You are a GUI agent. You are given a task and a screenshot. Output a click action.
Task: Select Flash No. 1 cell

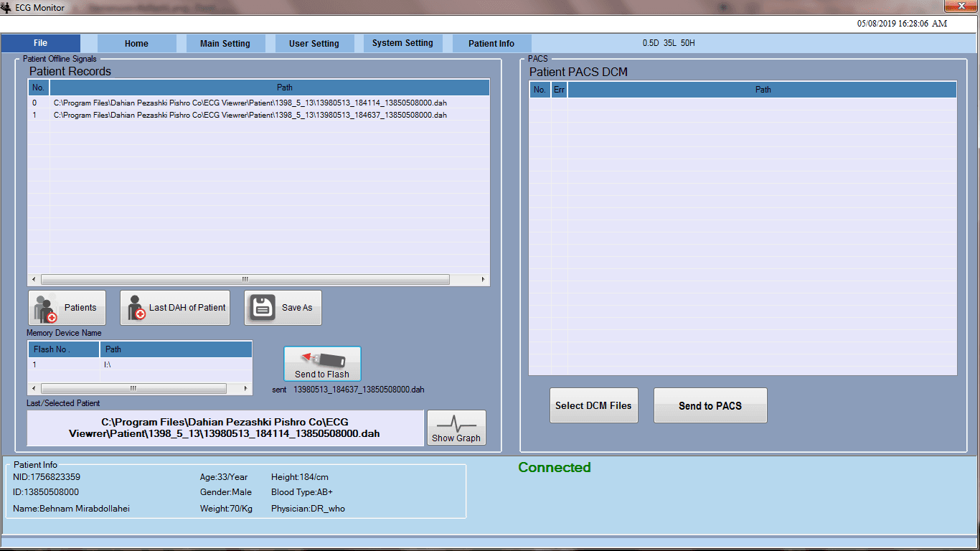(64, 364)
